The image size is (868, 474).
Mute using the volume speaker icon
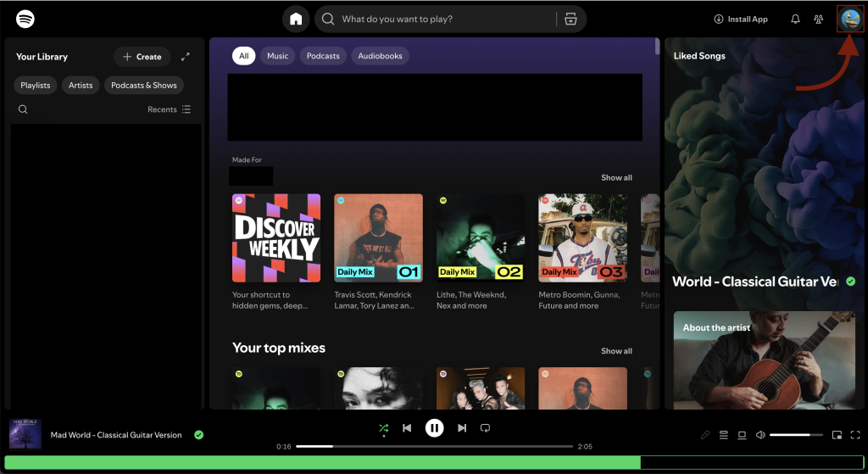click(760, 435)
